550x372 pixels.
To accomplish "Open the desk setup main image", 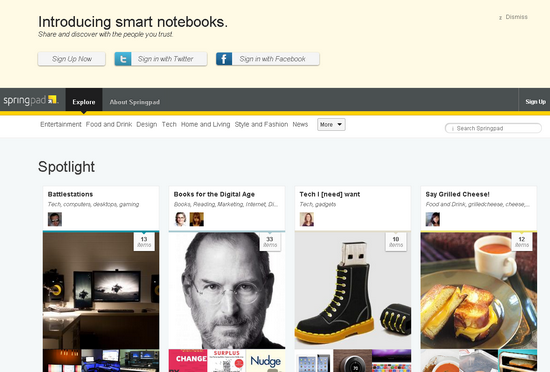I will click(101, 290).
